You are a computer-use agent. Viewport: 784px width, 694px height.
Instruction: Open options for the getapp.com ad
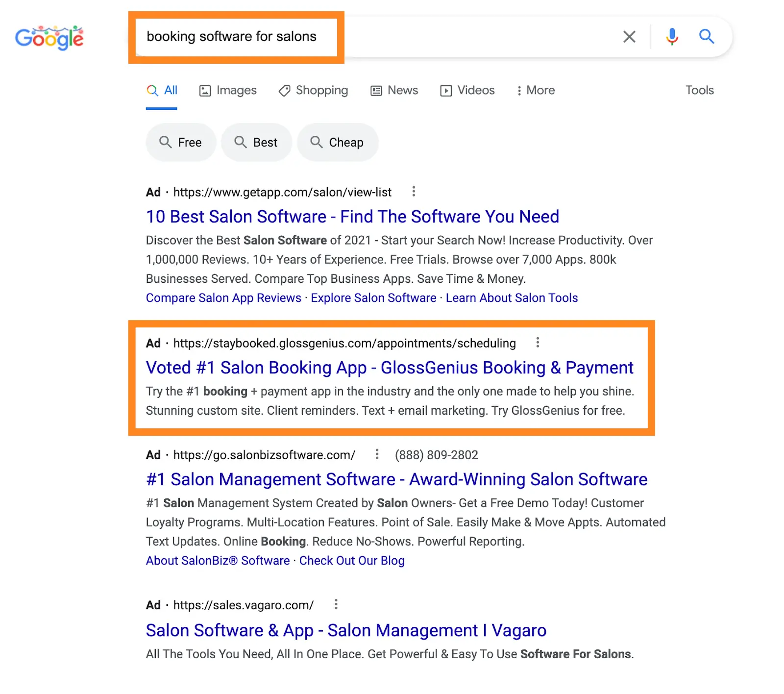point(414,192)
